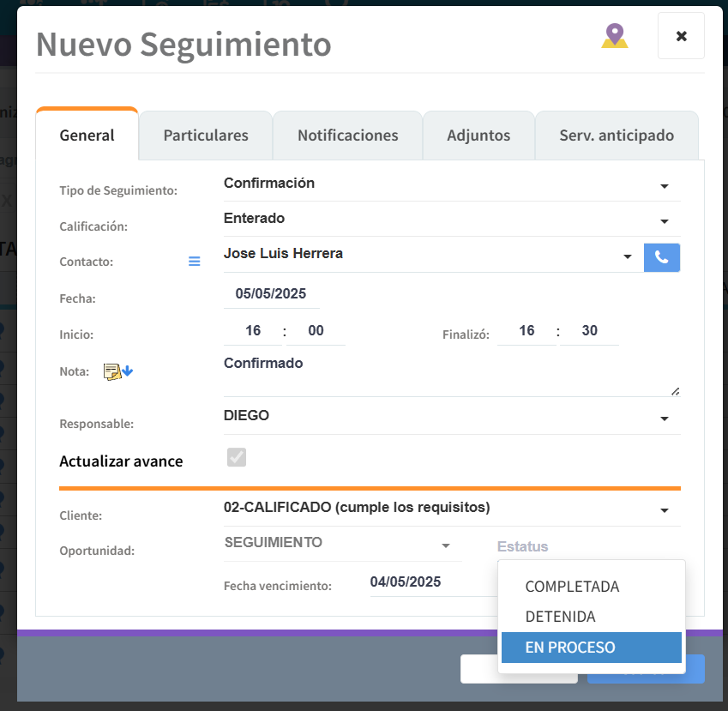This screenshot has height=711, width=728.
Task: Toggle the Actualizar avance checkbox
Action: [x=237, y=458]
